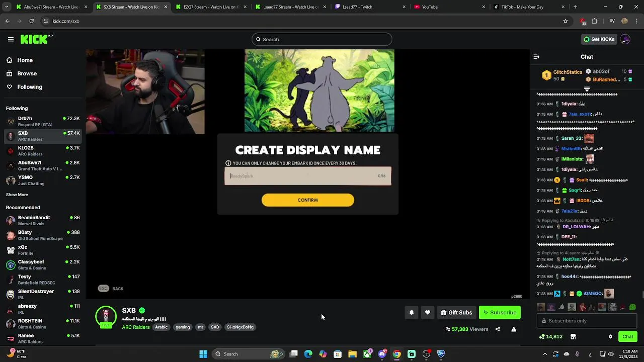Toggle notifications bell for SXB
644x362 pixels.
(x=411, y=313)
